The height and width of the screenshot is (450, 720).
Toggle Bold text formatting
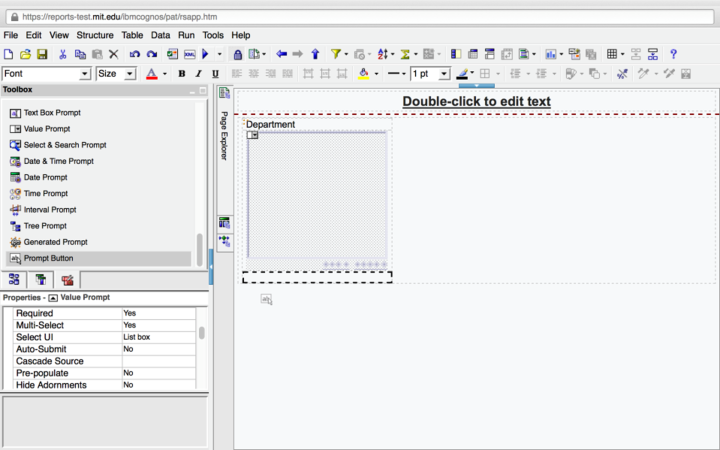(182, 74)
